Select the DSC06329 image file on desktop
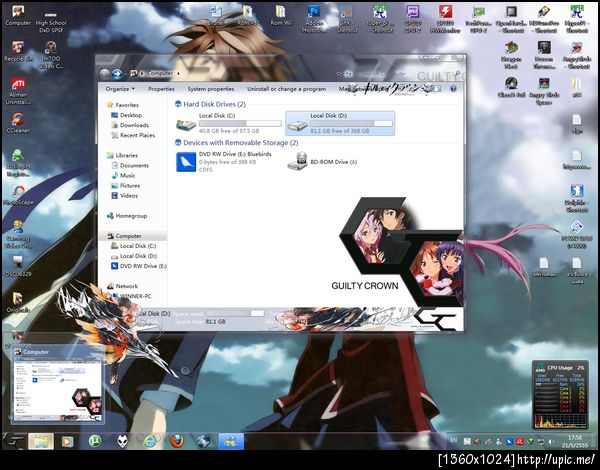 (18, 266)
